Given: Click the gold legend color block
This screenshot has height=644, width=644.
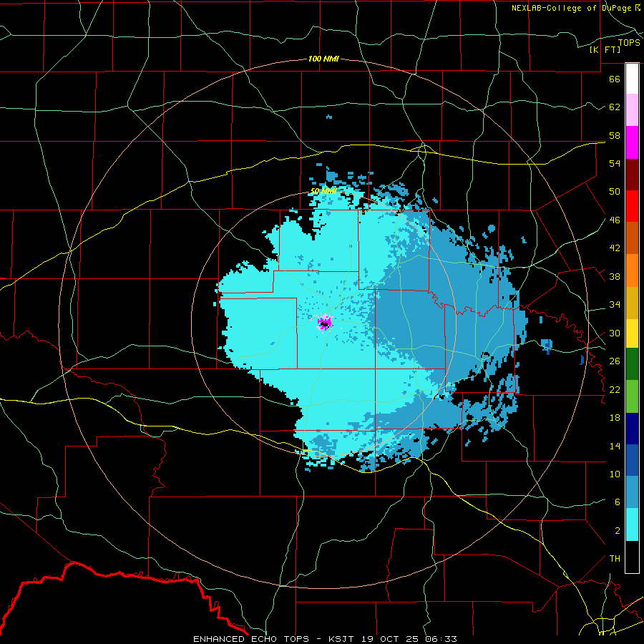Looking at the screenshot, I should click(632, 303).
